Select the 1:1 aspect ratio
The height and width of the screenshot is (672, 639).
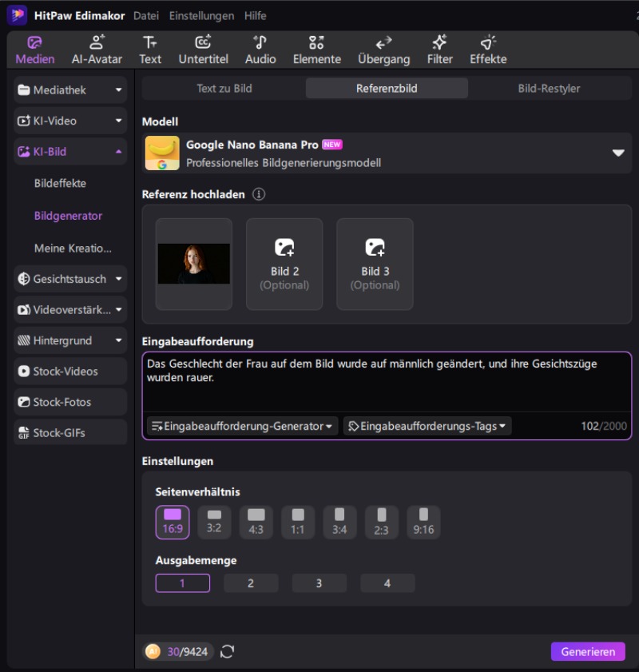[298, 522]
